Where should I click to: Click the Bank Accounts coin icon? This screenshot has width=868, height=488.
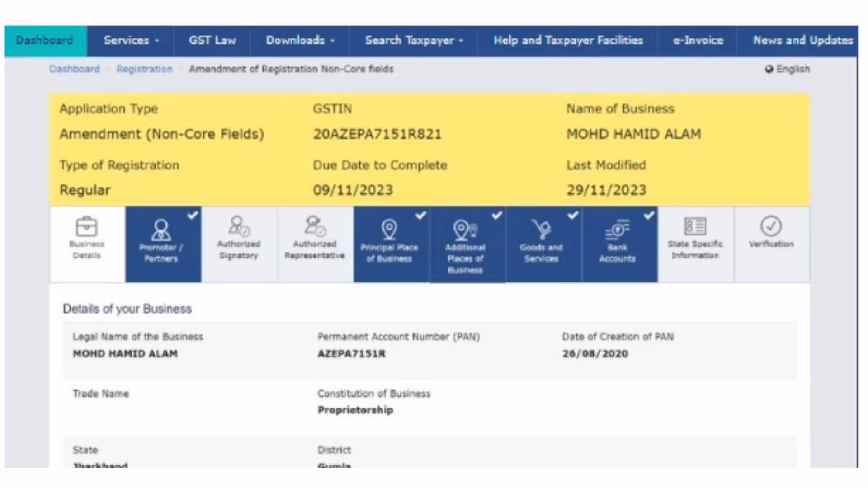(618, 230)
